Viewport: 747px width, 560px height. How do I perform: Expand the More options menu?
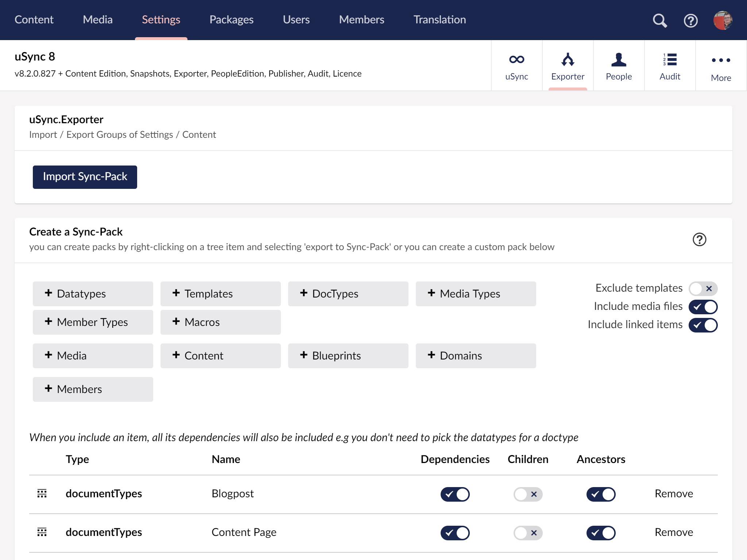[x=721, y=66]
